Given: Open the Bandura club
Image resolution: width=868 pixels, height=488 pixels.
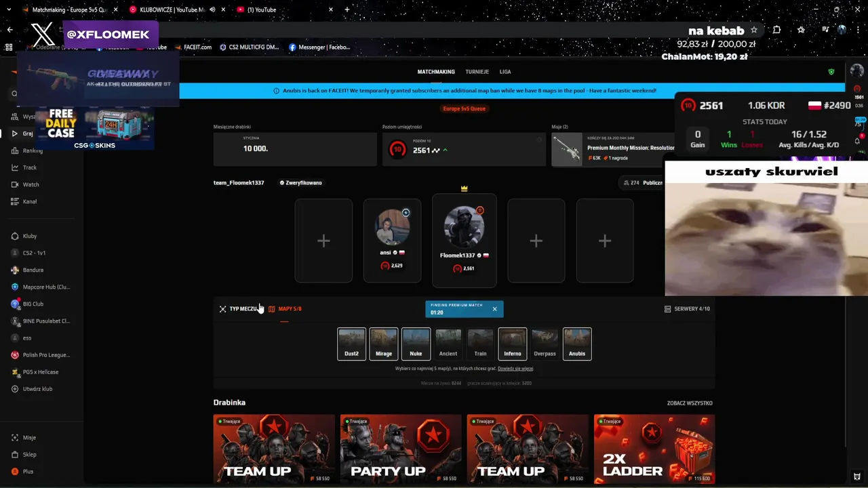Looking at the screenshot, I should click(33, 270).
